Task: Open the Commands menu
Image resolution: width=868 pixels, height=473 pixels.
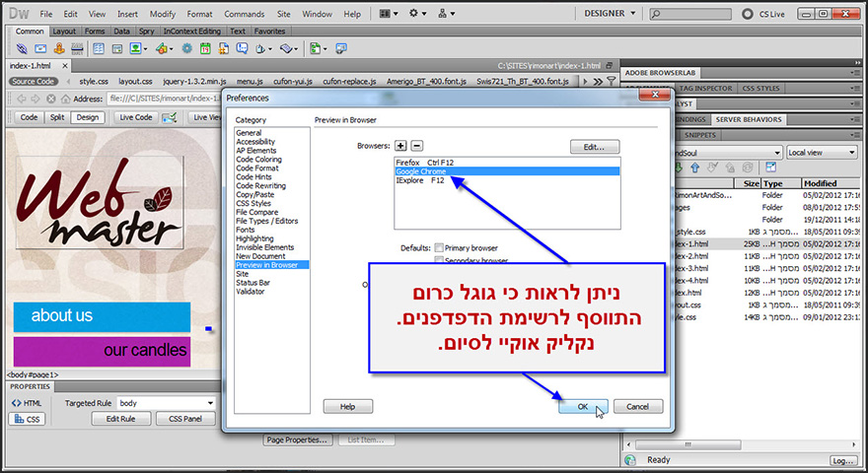Action: coord(245,14)
